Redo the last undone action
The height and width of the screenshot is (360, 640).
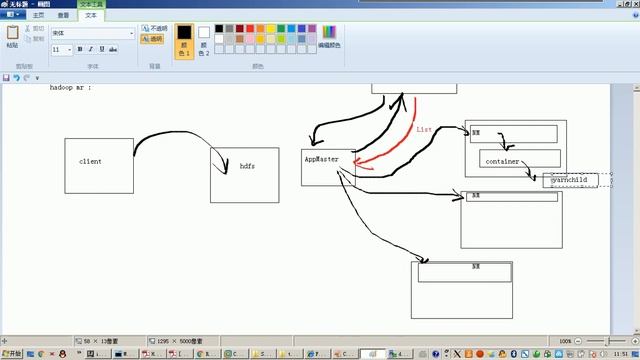pos(27,78)
